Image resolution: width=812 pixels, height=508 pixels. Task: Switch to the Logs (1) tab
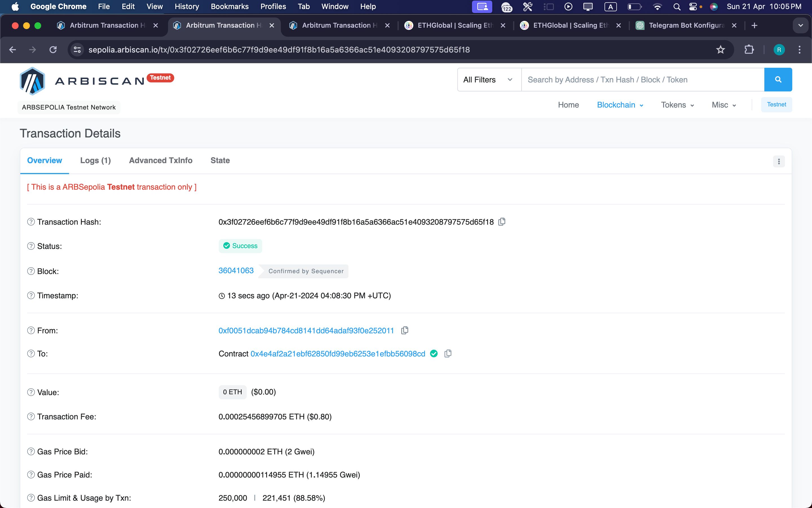coord(95,161)
